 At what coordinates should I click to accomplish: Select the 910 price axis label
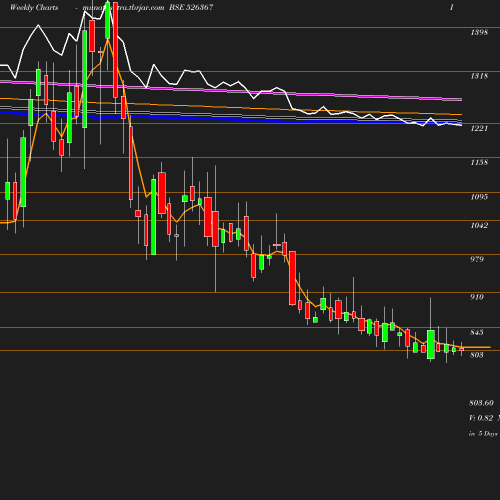click(x=477, y=297)
